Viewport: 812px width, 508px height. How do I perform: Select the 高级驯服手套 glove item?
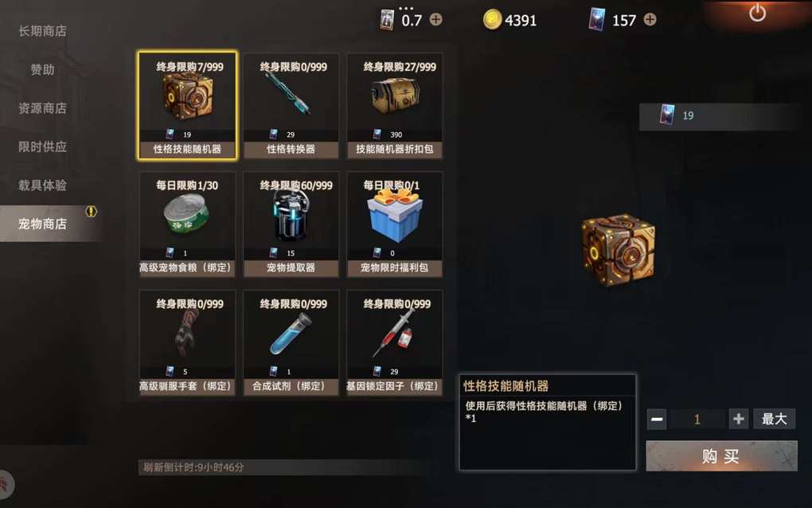[x=187, y=343]
